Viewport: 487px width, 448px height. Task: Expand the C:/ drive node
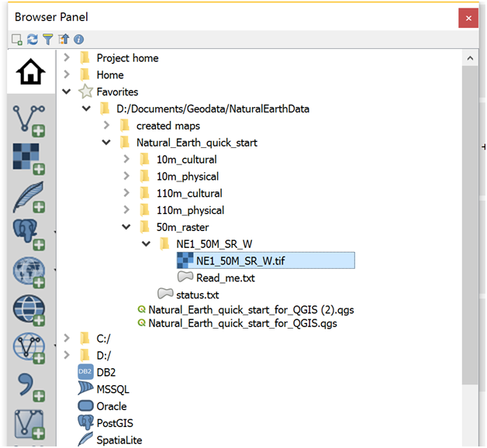(67, 338)
